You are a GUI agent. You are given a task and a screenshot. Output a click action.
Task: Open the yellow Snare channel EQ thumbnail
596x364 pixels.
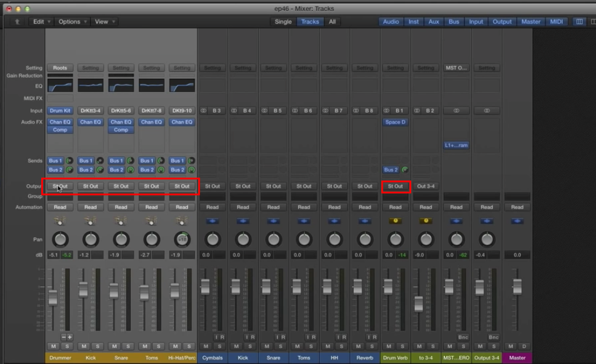click(x=121, y=86)
